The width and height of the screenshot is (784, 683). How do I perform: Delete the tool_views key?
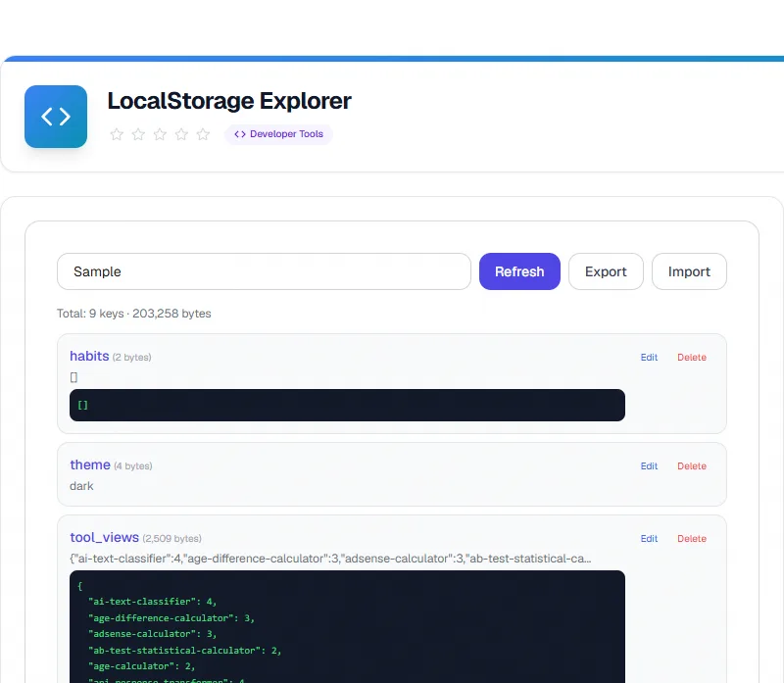(692, 539)
